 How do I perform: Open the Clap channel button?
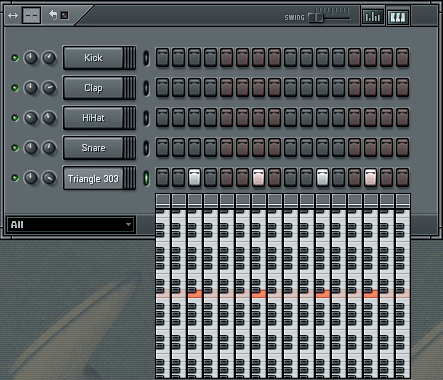(x=99, y=88)
